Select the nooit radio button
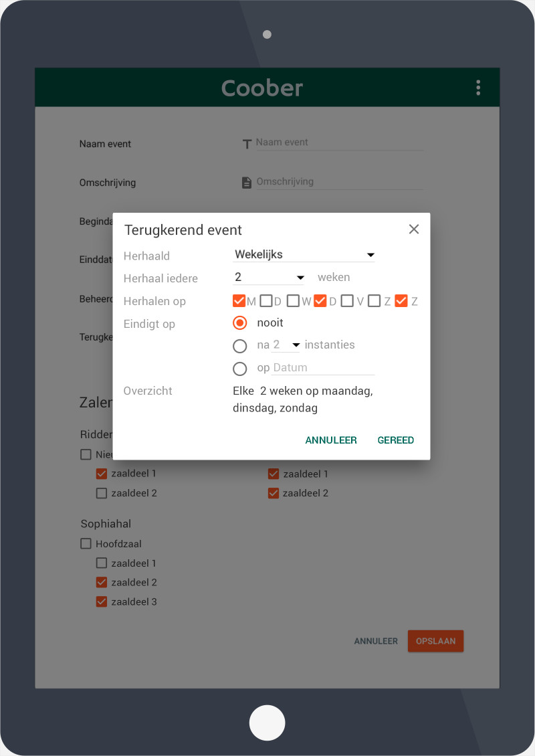This screenshot has width=535, height=756. (x=239, y=322)
